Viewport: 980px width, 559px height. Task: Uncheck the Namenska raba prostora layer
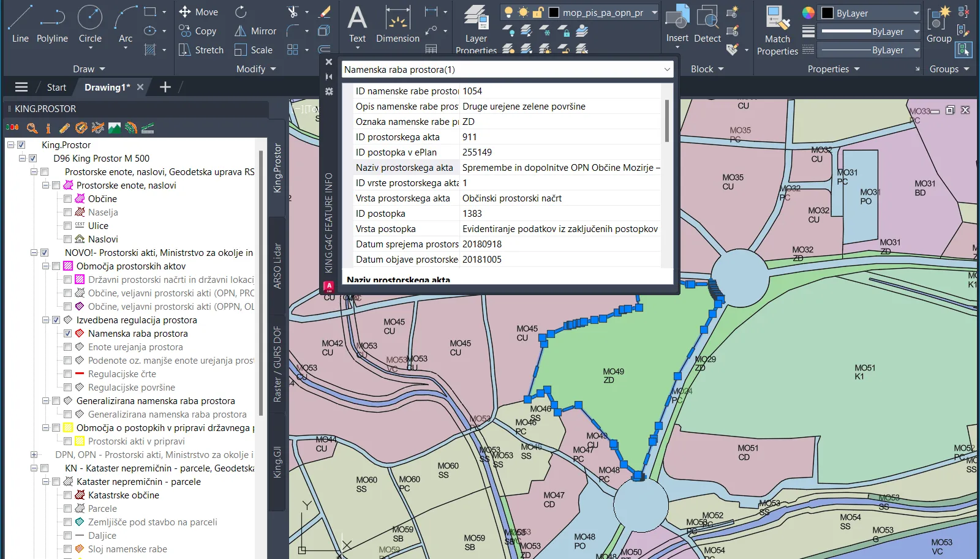coord(68,334)
